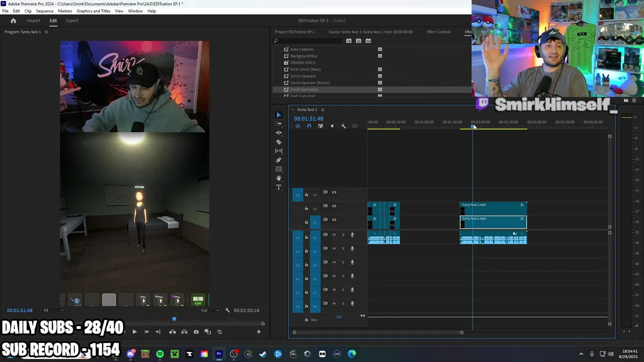Image resolution: width=644 pixels, height=362 pixels.
Task: Open playback resolution Full dropdown
Action: [210, 310]
